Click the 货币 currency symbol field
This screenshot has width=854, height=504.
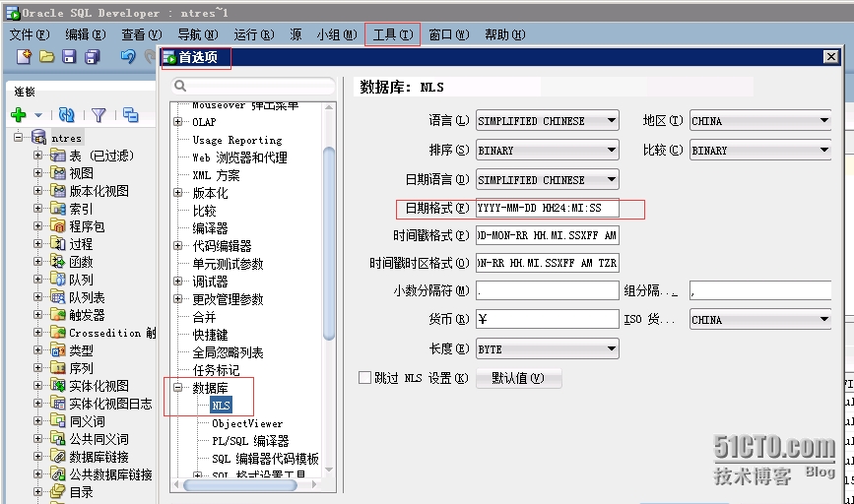[548, 320]
